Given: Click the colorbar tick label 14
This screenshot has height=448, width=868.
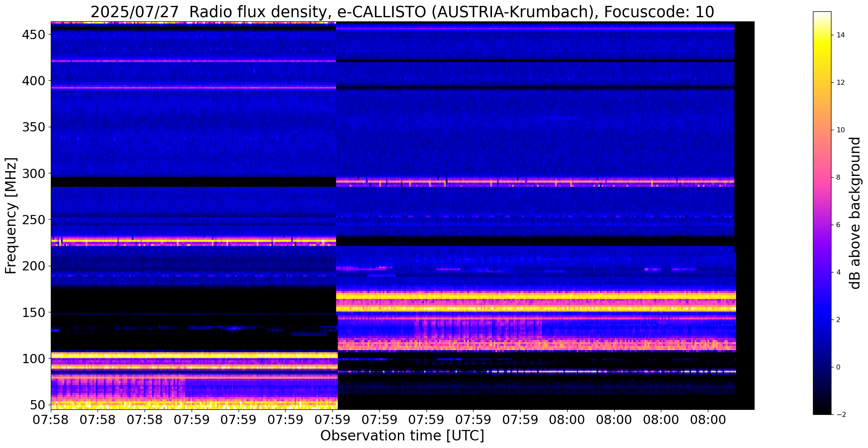Looking at the screenshot, I should coord(841,35).
